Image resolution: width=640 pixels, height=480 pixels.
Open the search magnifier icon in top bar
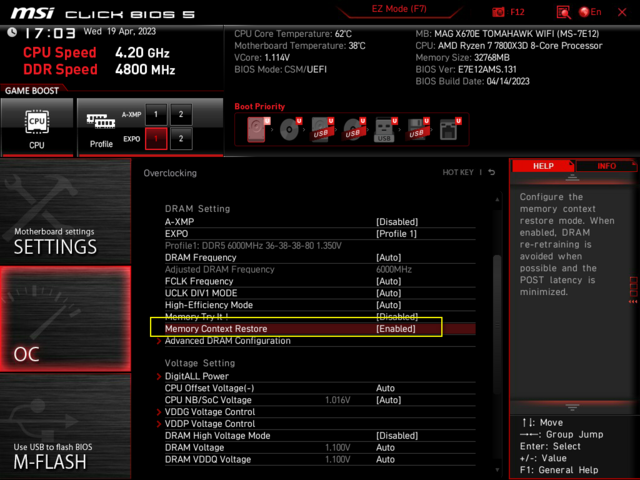[x=564, y=12]
